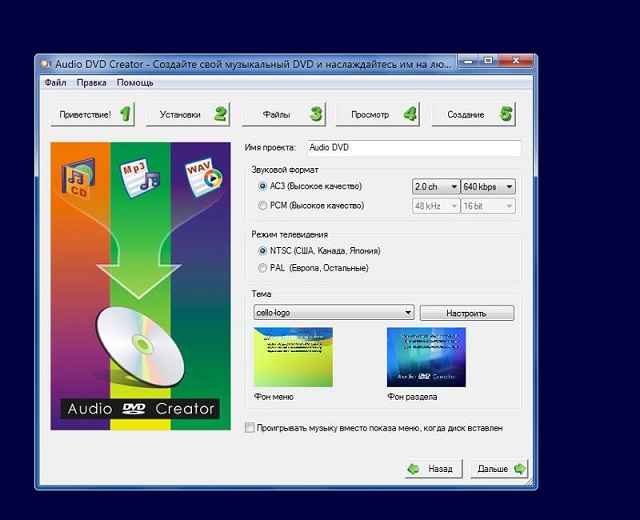Viewport: 640px width, 520px height.
Task: Open the 48 kHz sample rate dropdown
Action: (x=436, y=206)
